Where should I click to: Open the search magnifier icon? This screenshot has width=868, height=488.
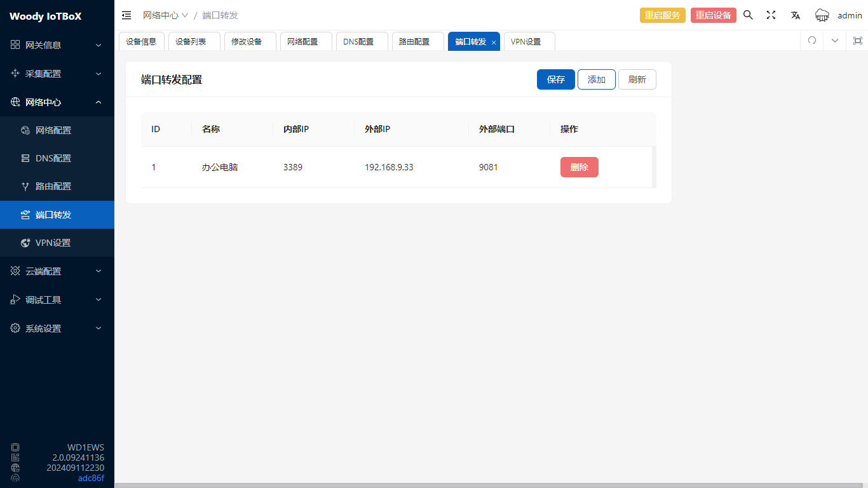click(748, 15)
